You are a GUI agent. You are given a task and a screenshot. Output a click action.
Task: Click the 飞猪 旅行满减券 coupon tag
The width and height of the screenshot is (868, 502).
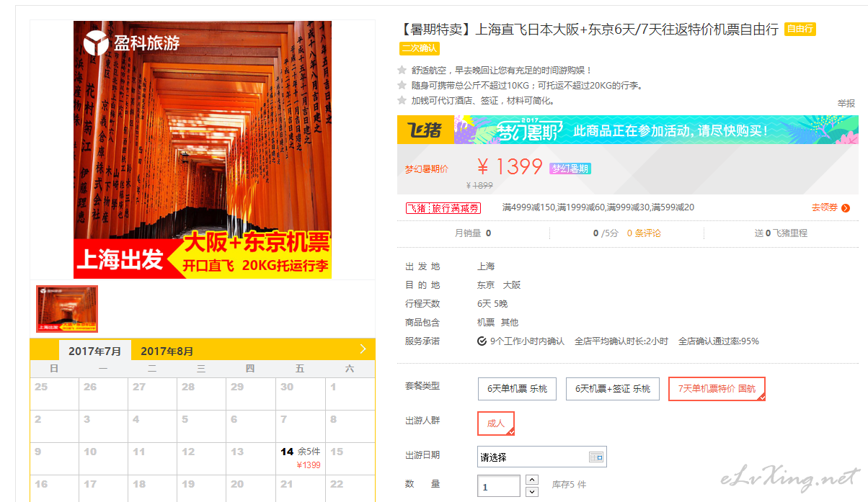(443, 208)
